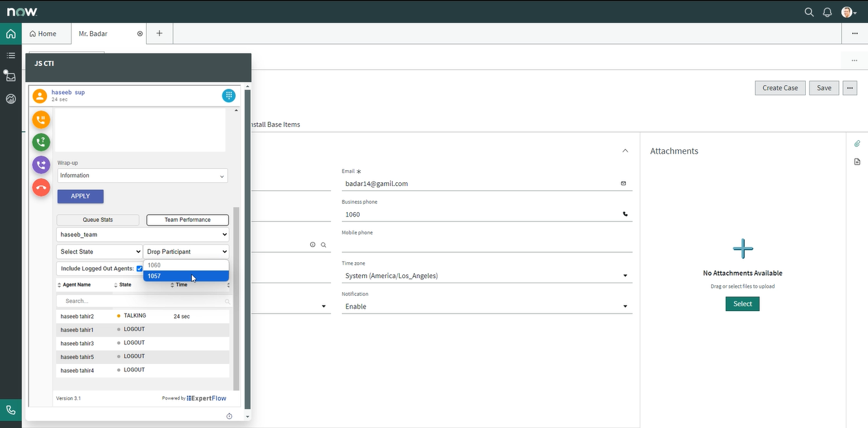The height and width of the screenshot is (428, 868).
Task: Click the purple transfer call button
Action: point(41,165)
